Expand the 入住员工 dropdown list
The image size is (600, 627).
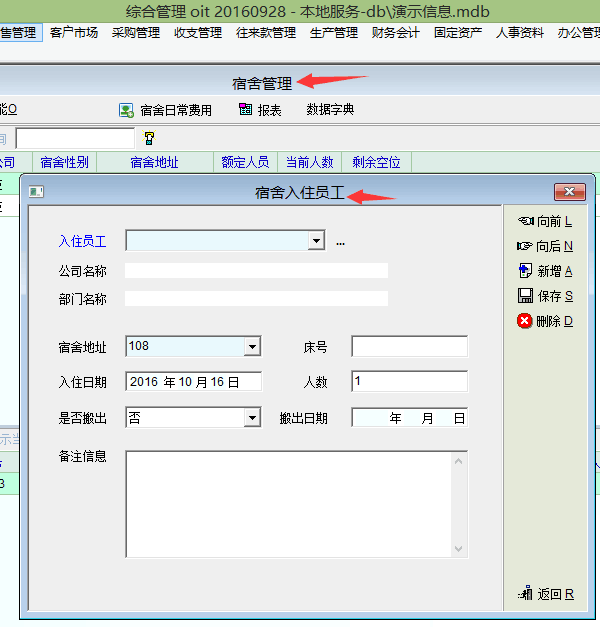(x=317, y=241)
